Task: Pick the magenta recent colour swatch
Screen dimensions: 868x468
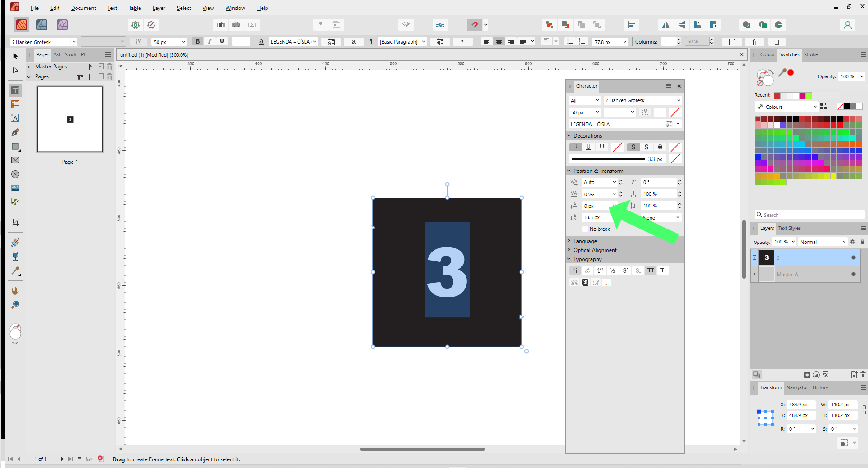Action: click(802, 95)
